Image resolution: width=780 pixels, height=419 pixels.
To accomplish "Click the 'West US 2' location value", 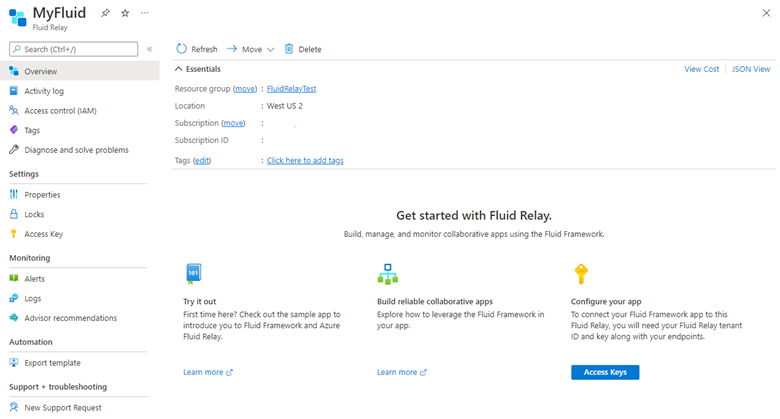I will [285, 105].
